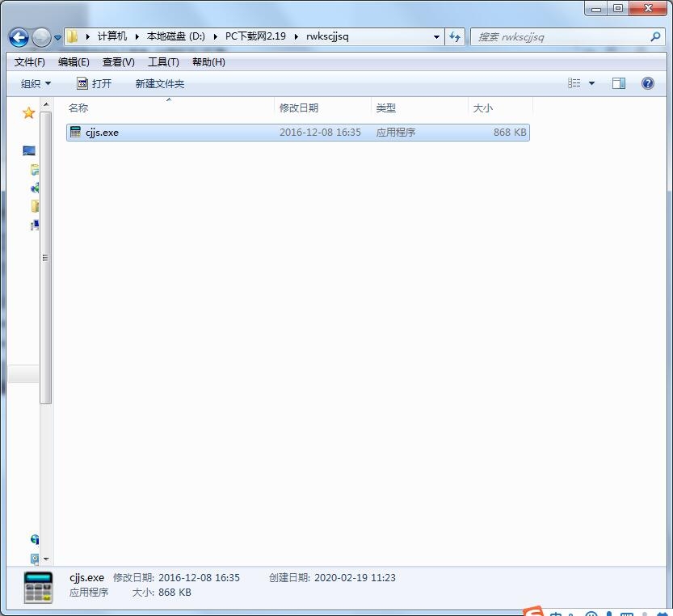
Task: Open address bar history dropdown
Action: coord(436,37)
